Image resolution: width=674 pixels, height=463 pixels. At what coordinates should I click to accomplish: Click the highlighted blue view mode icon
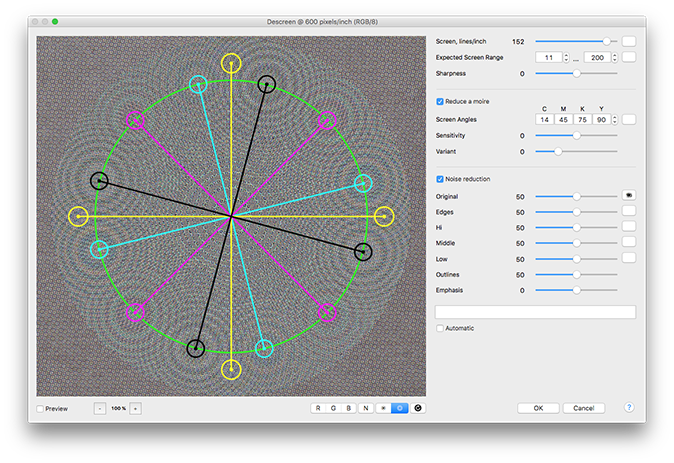coord(399,408)
